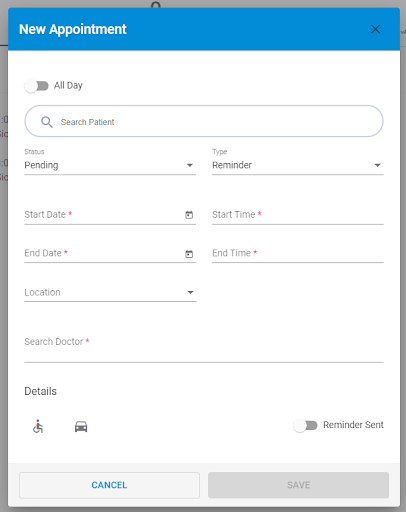406x512 pixels.
Task: Click the Details section heading
Action: coord(40,391)
